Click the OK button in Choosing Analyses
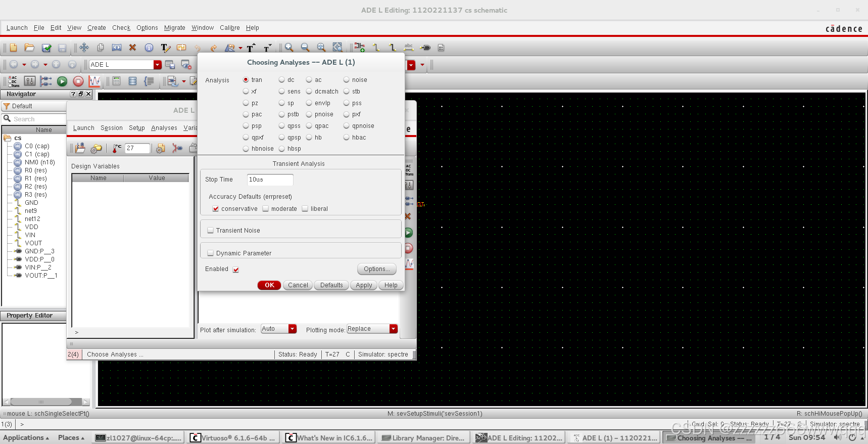This screenshot has height=444, width=868. click(x=269, y=285)
